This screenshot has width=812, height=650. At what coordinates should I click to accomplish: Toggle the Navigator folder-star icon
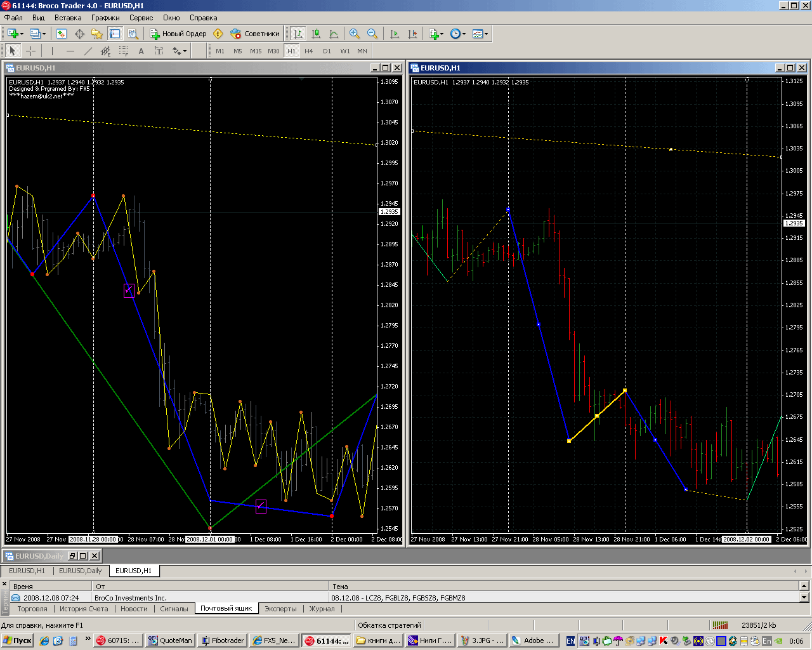[x=97, y=34]
